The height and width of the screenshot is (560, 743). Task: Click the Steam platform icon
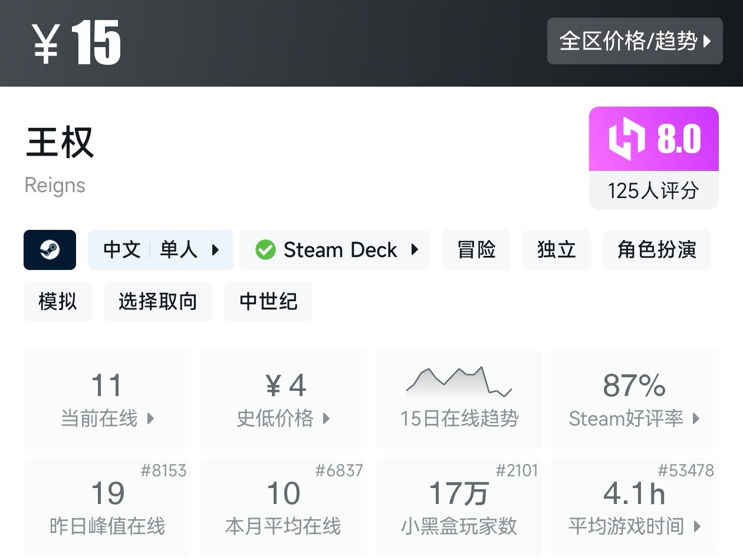[50, 250]
